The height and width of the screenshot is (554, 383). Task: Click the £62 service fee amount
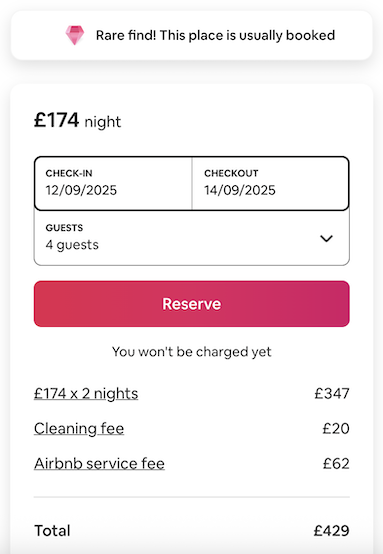336,464
